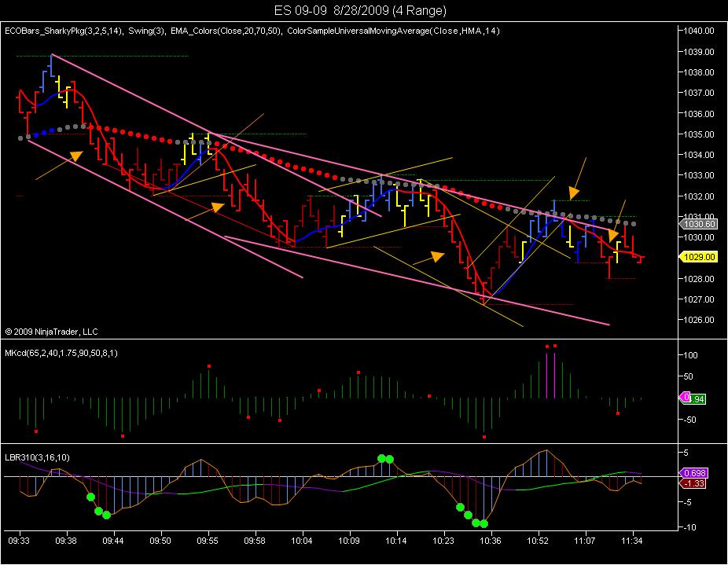
Task: Click the -50 level on MKcd axis
Action: (689, 420)
